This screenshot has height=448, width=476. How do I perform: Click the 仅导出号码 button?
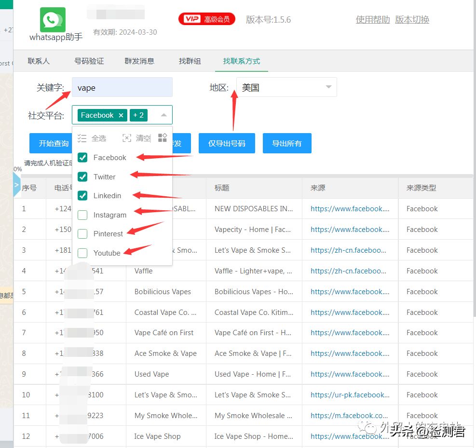click(227, 143)
